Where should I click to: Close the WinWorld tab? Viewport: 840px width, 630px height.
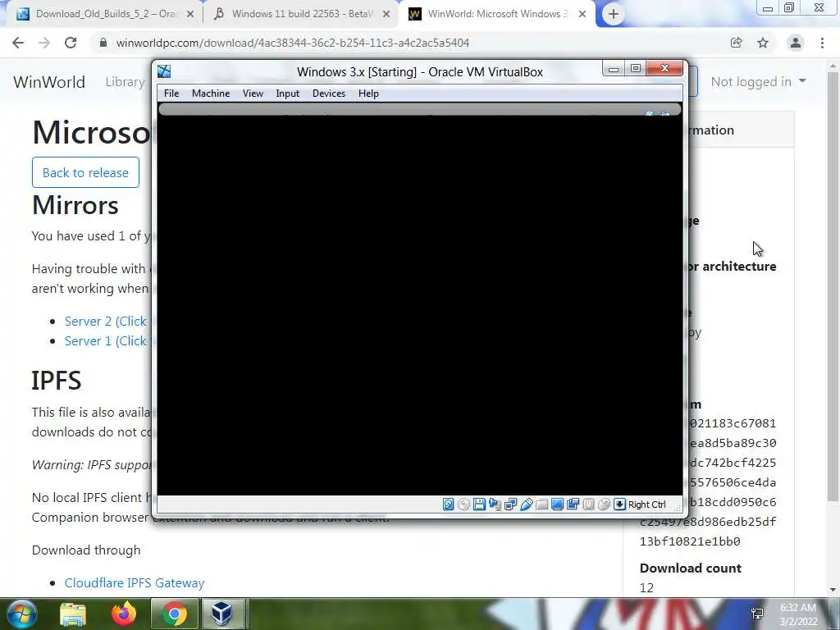point(582,15)
